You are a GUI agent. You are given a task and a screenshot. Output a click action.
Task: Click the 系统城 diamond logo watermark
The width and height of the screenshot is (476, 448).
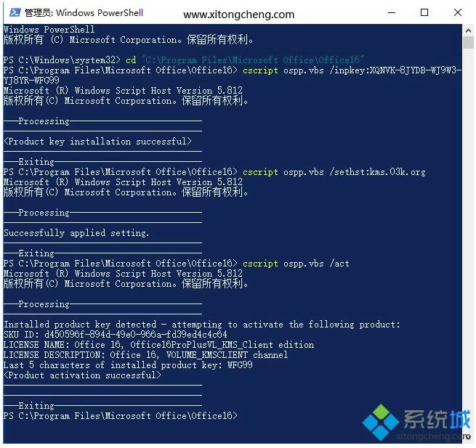click(380, 422)
